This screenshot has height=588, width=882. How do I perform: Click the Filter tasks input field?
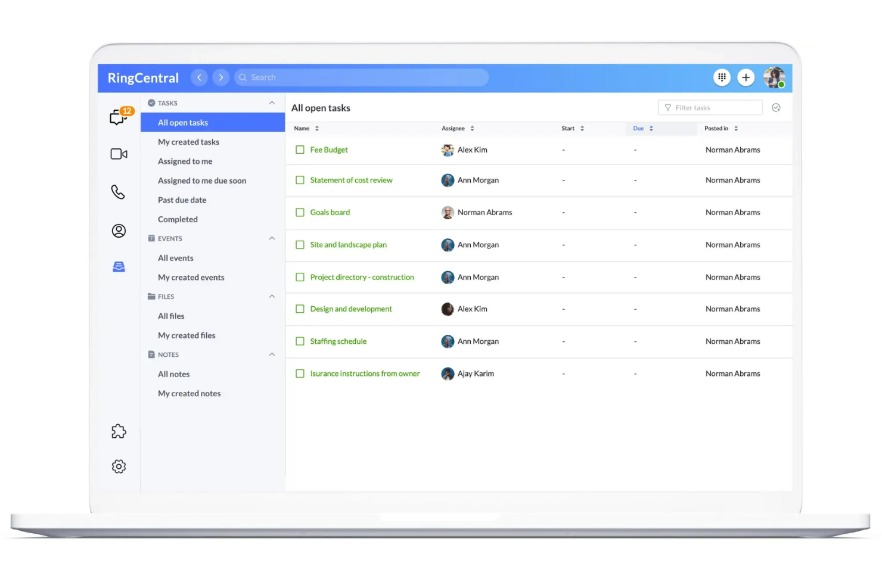710,107
